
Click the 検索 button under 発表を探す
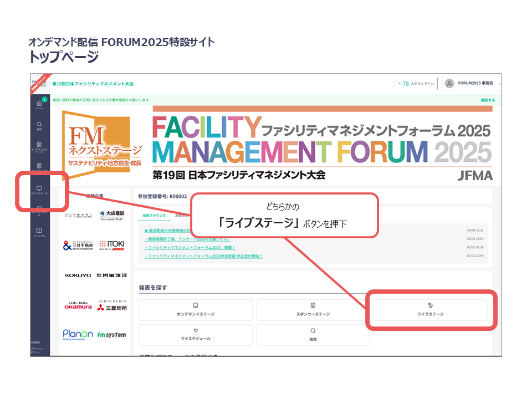(313, 335)
